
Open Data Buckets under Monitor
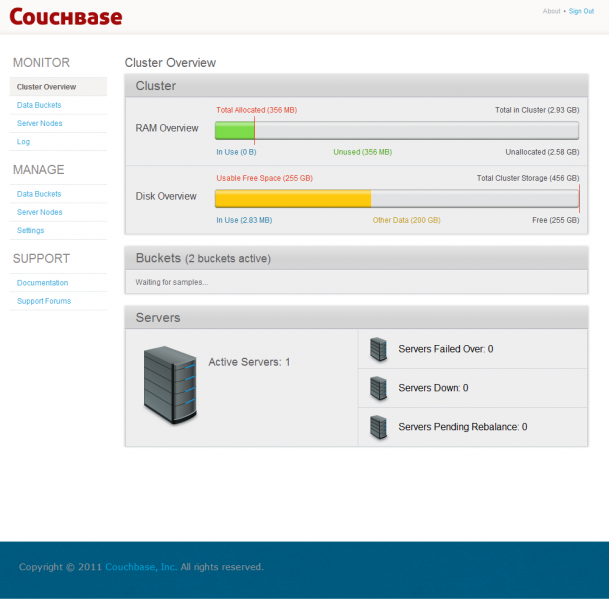point(39,105)
